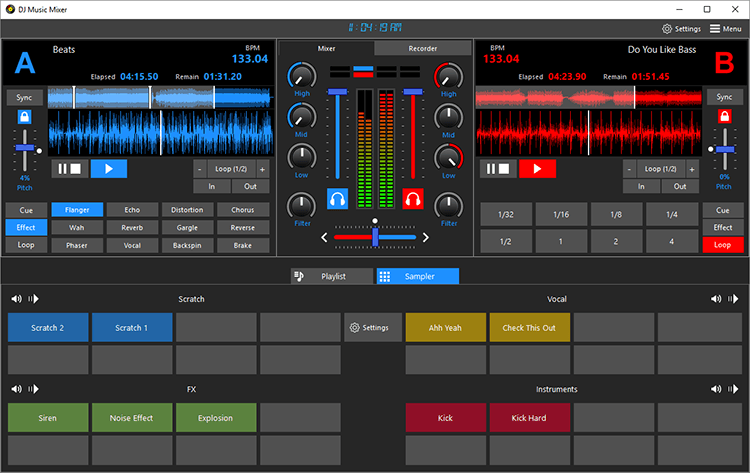This screenshot has width=750, height=473.
Task: Mute the Scratch sampler bank speaker icon
Action: (x=17, y=299)
